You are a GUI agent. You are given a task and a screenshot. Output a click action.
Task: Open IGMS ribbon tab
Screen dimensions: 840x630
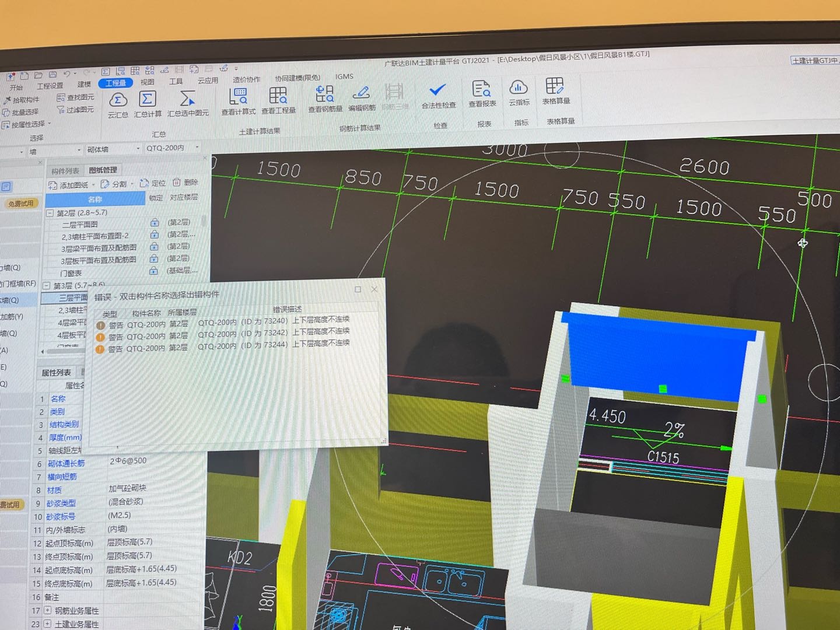(344, 76)
